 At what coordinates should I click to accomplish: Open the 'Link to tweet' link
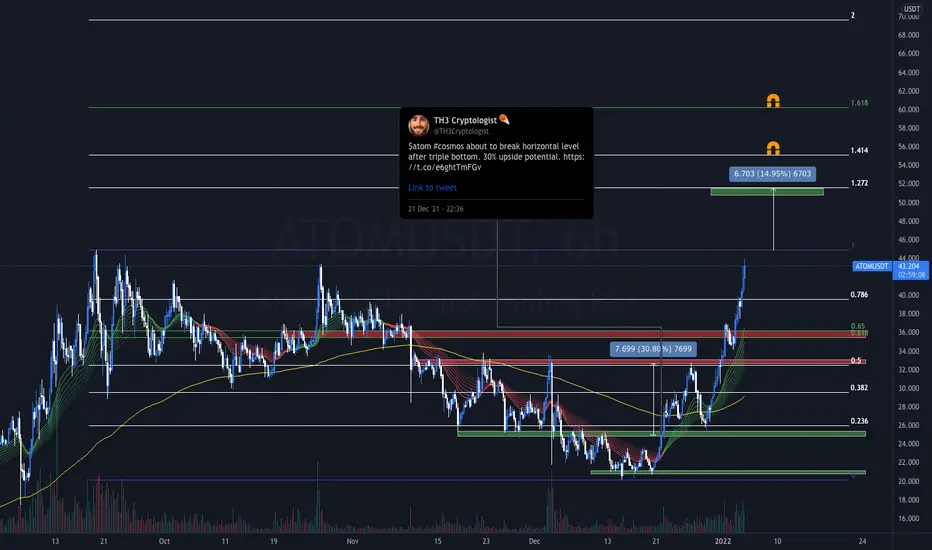pos(432,187)
